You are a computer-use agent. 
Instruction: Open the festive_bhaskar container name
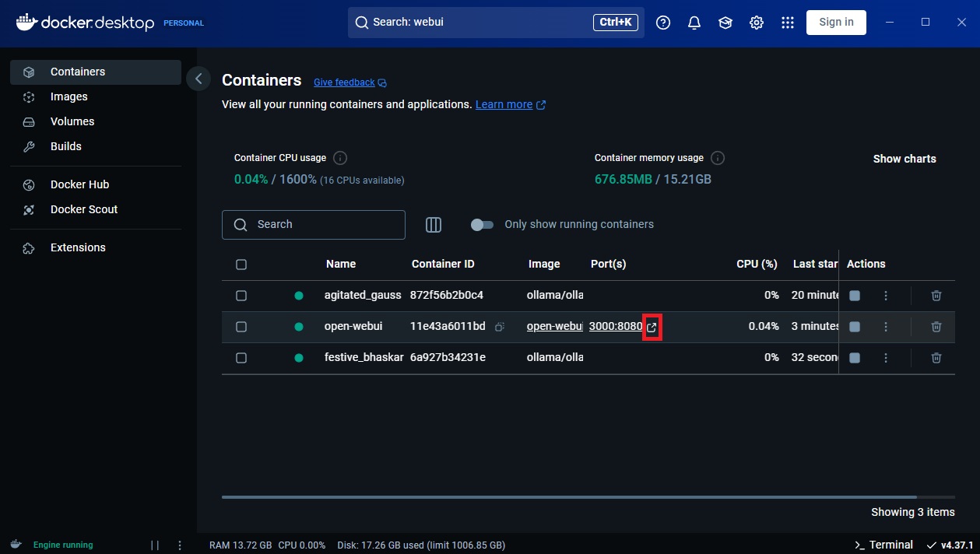coord(364,358)
